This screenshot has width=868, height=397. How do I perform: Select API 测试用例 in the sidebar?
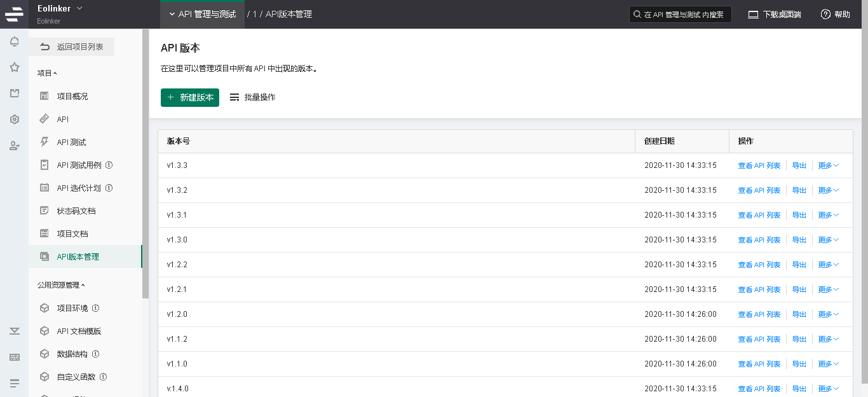(79, 165)
